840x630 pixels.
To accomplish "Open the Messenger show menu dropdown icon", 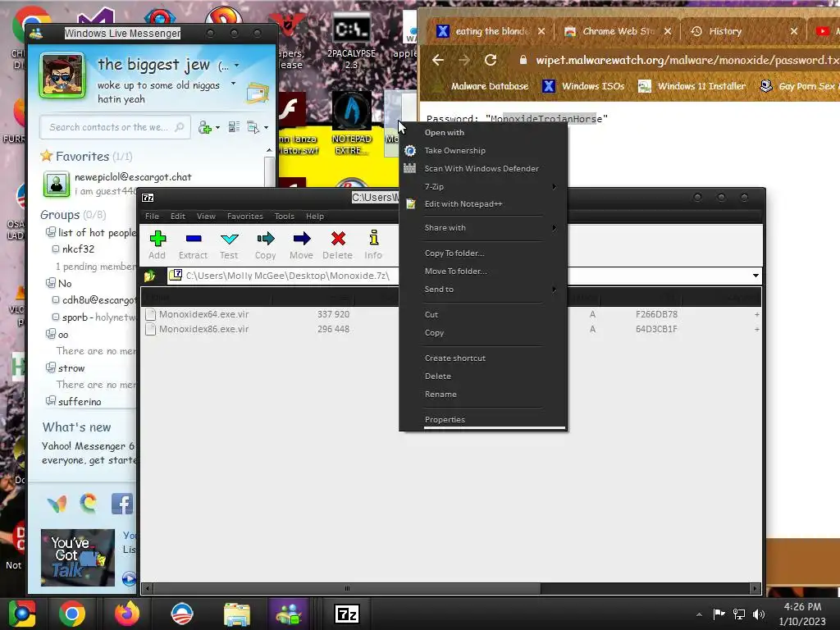I will pyautogui.click(x=257, y=127).
